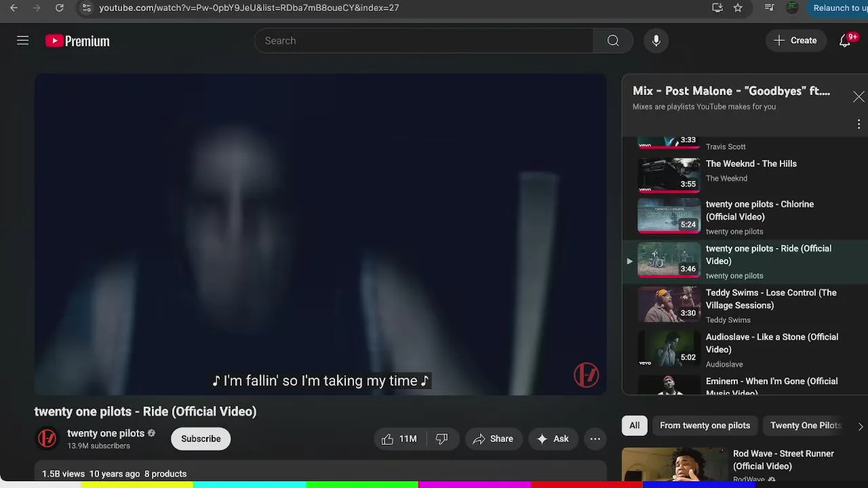Open Lose Control thumbnail

(x=669, y=304)
